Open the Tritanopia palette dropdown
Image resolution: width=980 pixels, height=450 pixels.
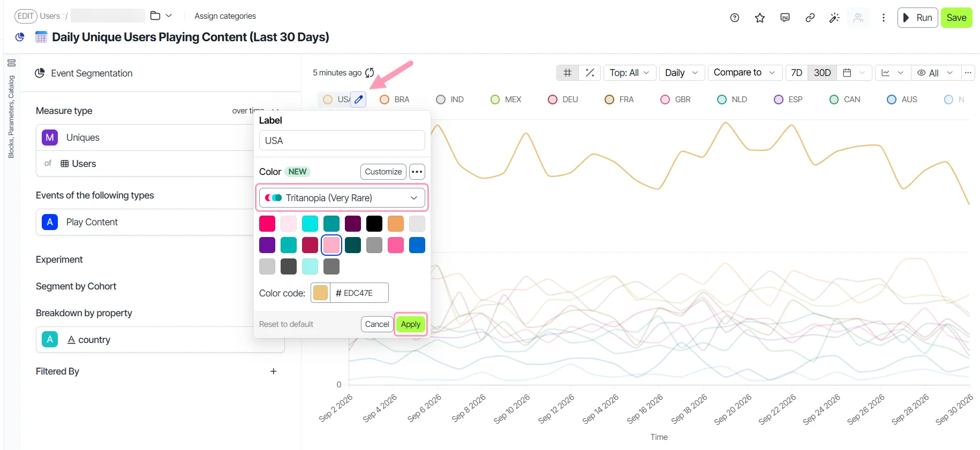pyautogui.click(x=342, y=198)
